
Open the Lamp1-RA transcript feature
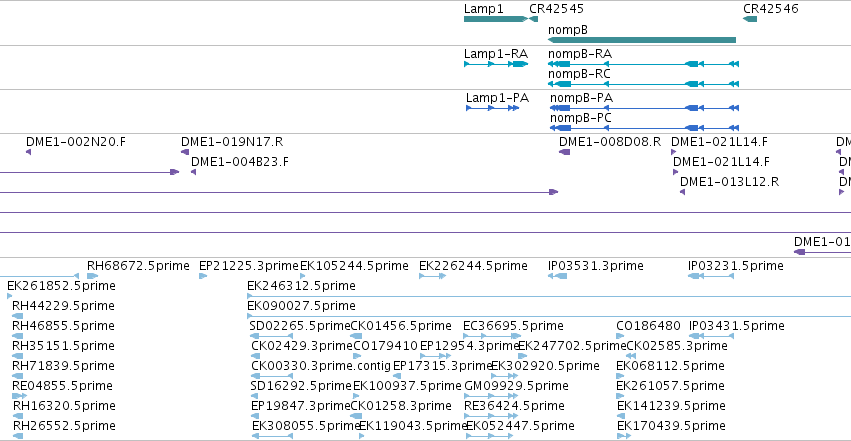tap(496, 64)
